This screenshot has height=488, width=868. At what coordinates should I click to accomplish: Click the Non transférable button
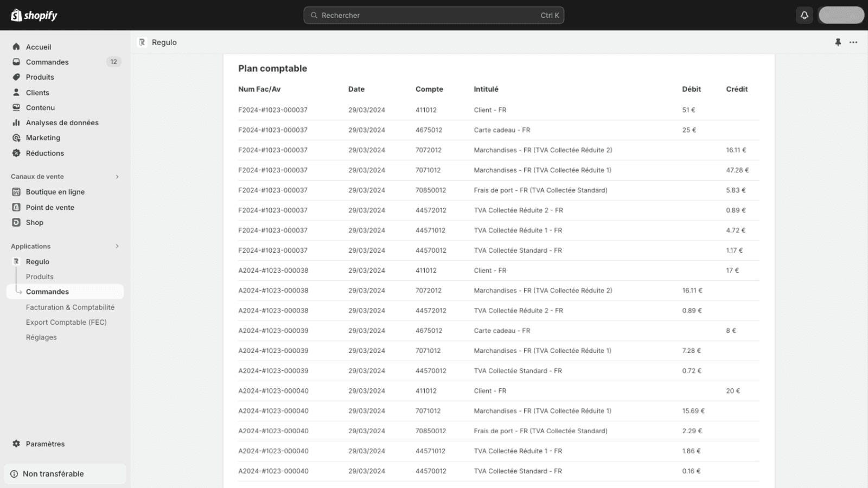coord(53,474)
